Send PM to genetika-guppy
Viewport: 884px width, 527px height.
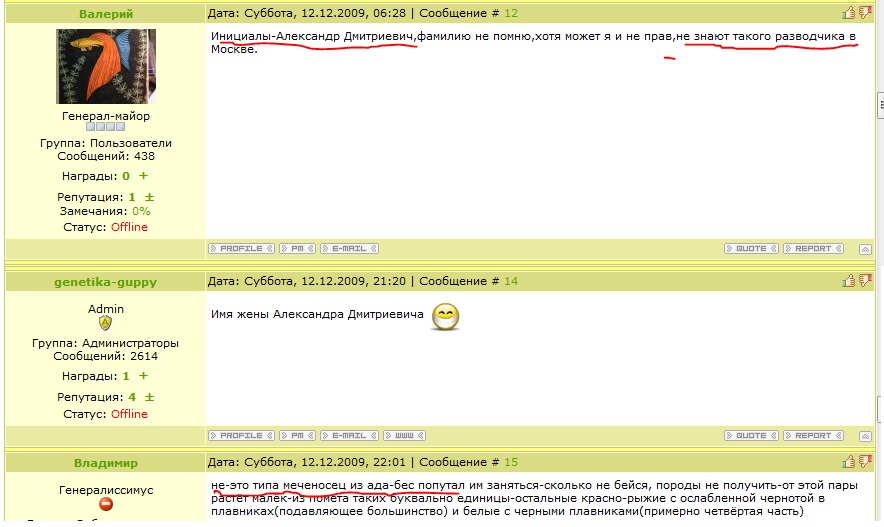pyautogui.click(x=297, y=436)
